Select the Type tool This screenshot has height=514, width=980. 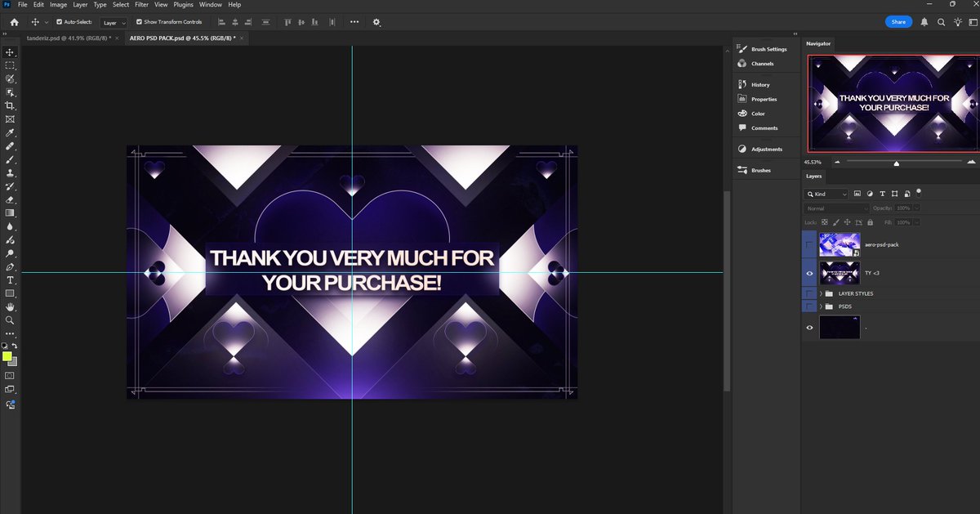(x=10, y=279)
